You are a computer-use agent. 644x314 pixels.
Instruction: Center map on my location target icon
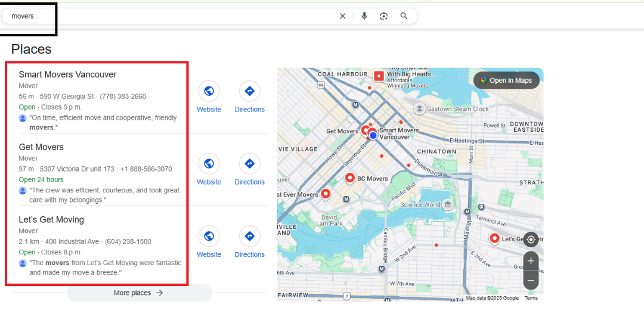coord(531,240)
